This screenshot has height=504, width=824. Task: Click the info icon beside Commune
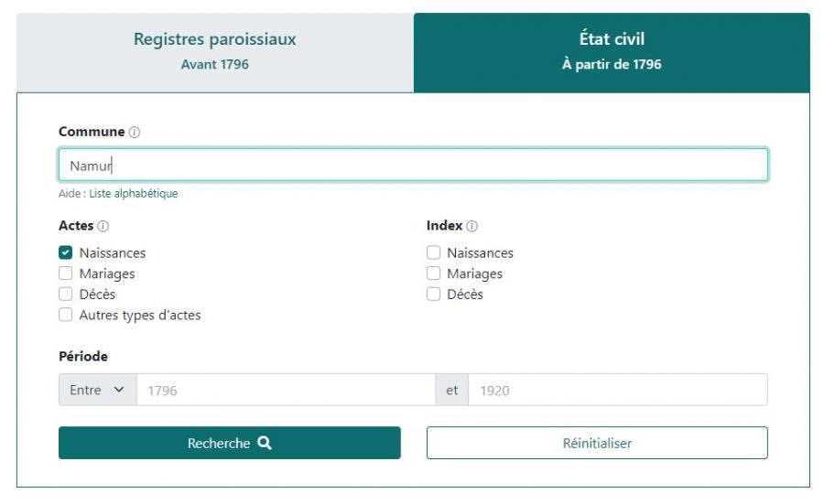[135, 133]
